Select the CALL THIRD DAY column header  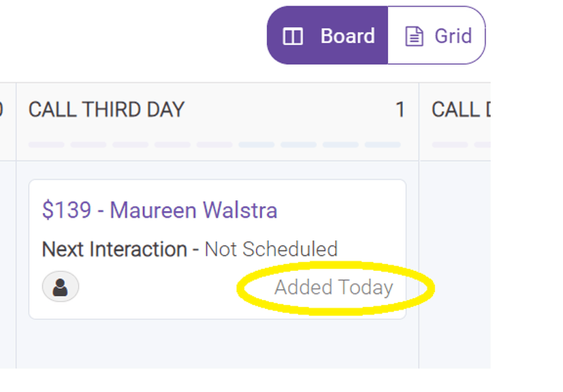point(106,110)
